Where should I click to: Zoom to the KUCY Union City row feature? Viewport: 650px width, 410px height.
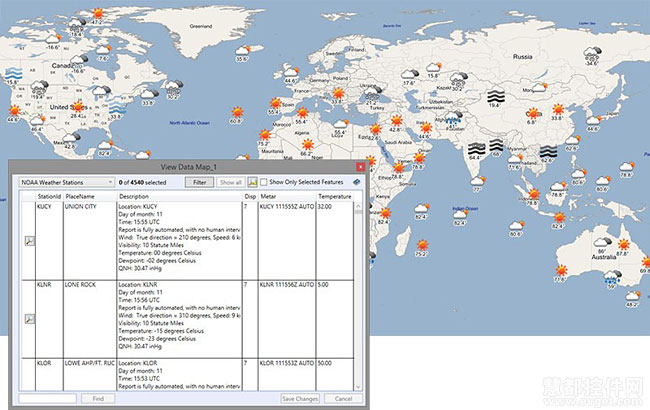29,240
